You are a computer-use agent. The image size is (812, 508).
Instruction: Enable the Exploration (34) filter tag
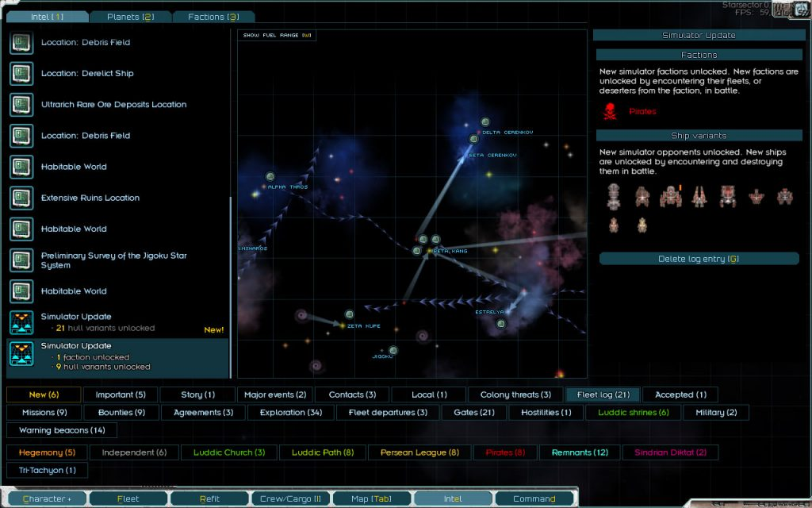coord(292,413)
